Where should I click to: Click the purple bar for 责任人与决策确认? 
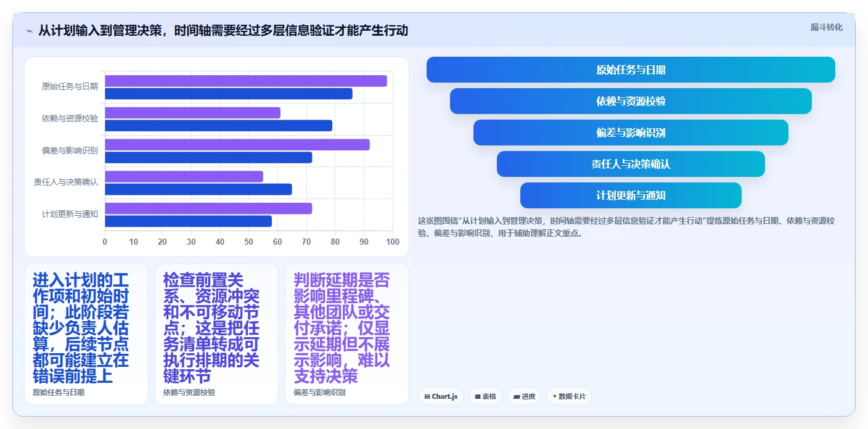coord(184,177)
